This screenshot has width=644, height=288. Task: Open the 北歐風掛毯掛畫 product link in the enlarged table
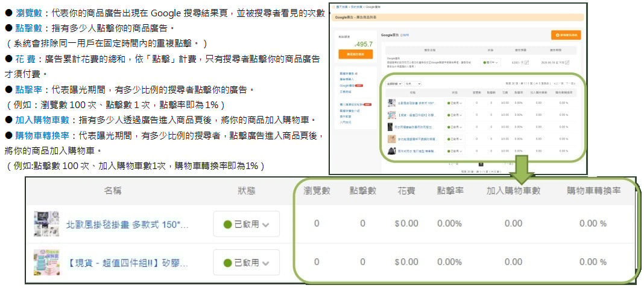point(127,225)
